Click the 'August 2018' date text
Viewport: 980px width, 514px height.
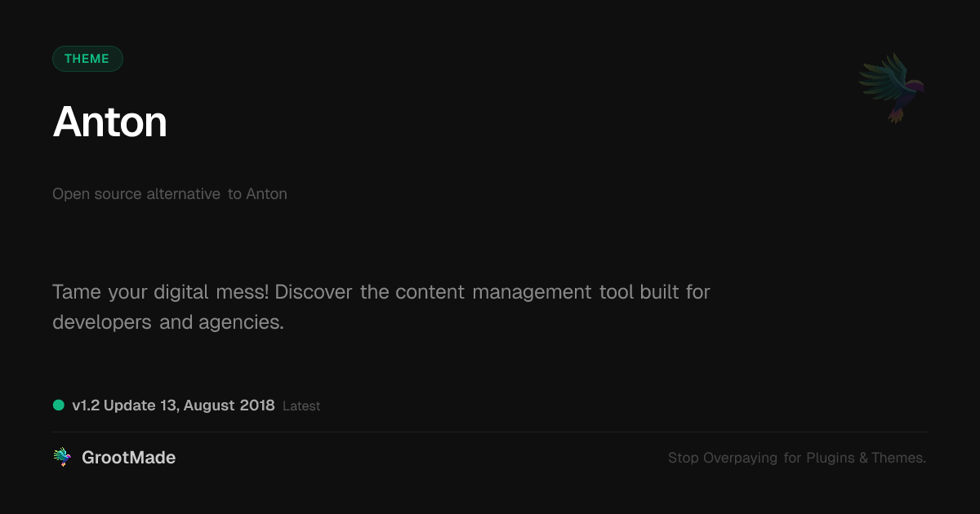(229, 405)
